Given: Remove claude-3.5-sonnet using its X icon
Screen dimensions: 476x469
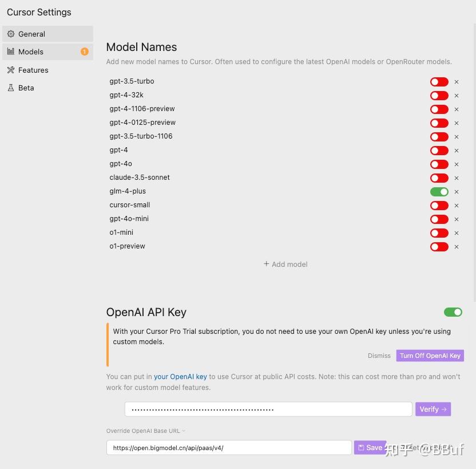Looking at the screenshot, I should (457, 178).
